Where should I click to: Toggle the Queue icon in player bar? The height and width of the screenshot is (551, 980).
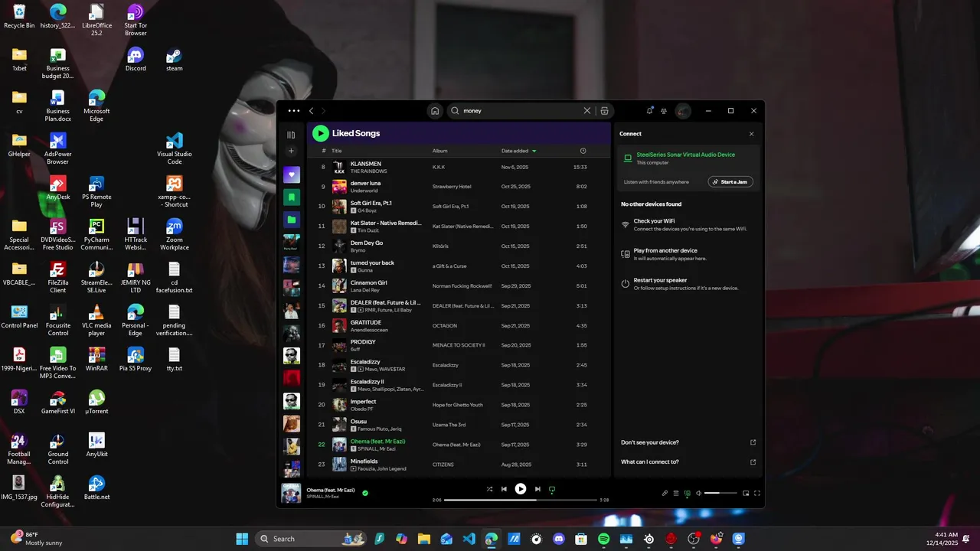pos(676,493)
